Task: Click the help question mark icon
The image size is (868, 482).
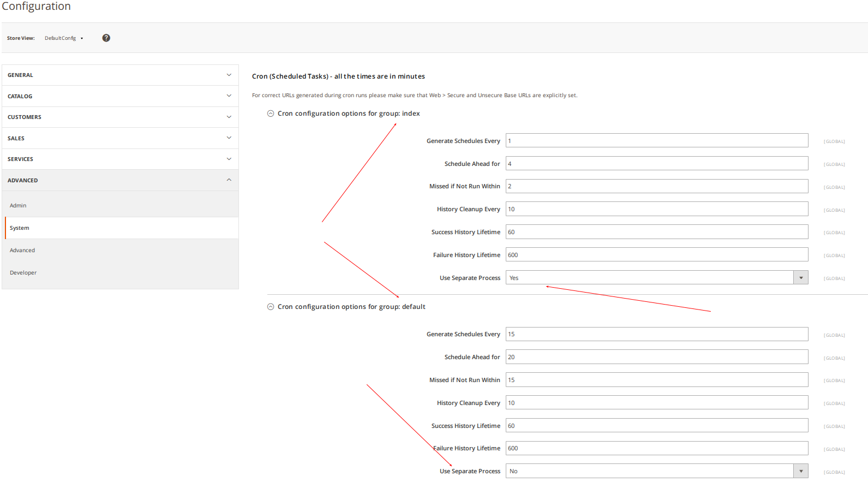Action: point(106,38)
